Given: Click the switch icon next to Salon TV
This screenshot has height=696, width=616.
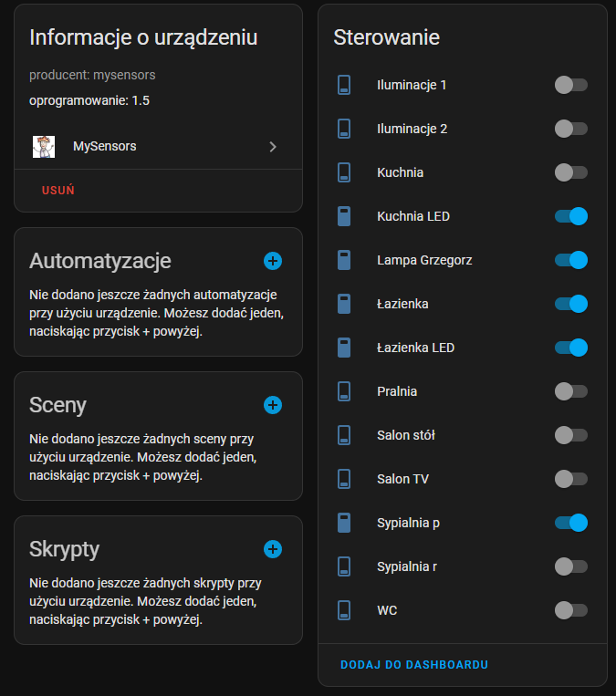Looking at the screenshot, I should tap(344, 479).
